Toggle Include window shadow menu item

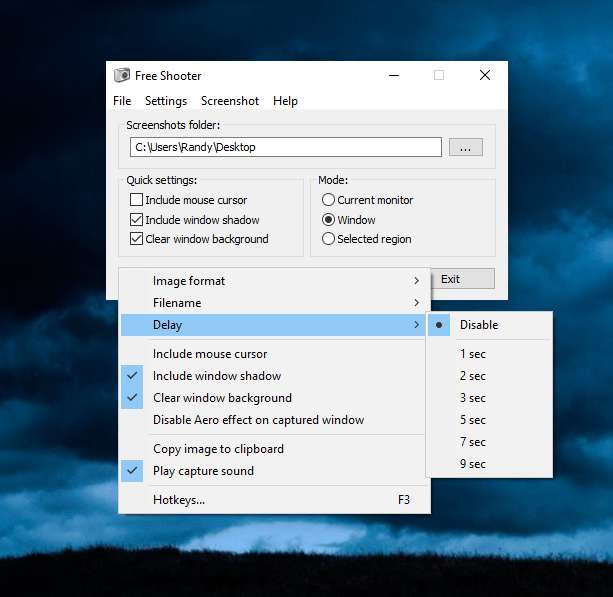272,376
